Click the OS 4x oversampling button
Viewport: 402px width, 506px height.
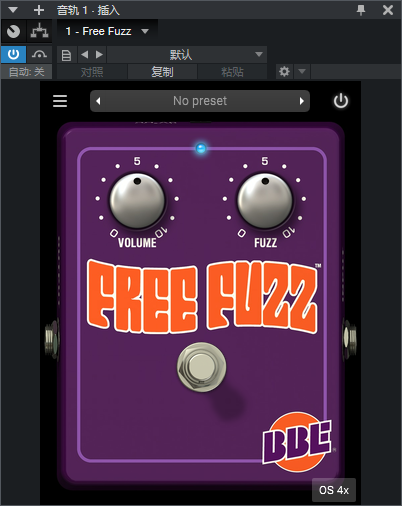pos(334,490)
